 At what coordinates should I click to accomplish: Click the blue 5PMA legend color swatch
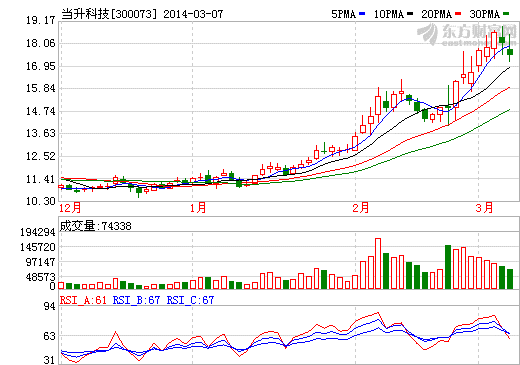click(x=362, y=14)
